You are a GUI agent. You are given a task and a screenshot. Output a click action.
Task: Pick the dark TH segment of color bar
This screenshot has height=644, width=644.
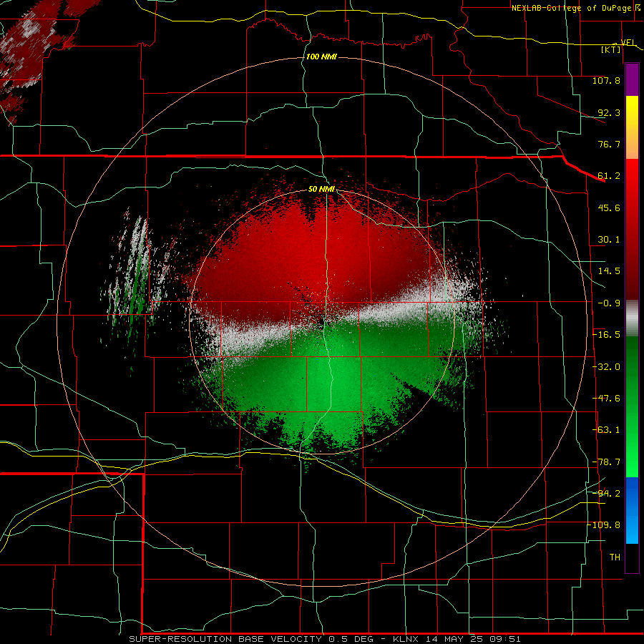632,557
